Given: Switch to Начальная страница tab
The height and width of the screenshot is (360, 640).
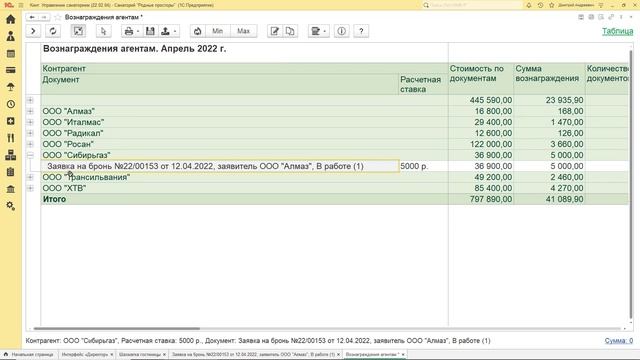Looking at the screenshot, I should [x=29, y=355].
